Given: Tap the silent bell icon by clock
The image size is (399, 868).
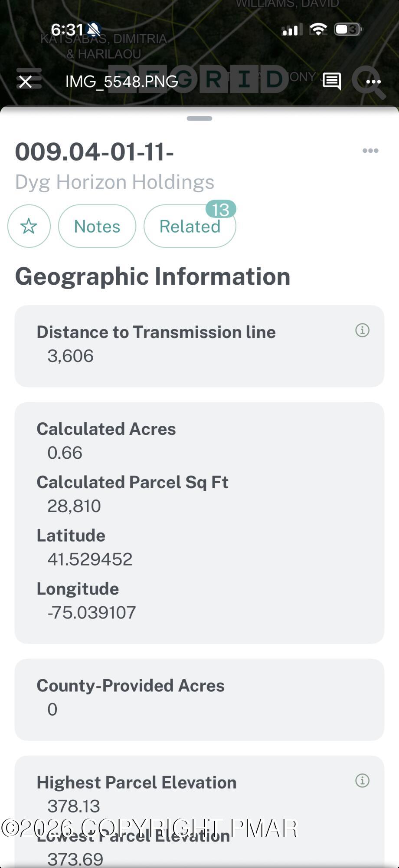Looking at the screenshot, I should [x=93, y=30].
